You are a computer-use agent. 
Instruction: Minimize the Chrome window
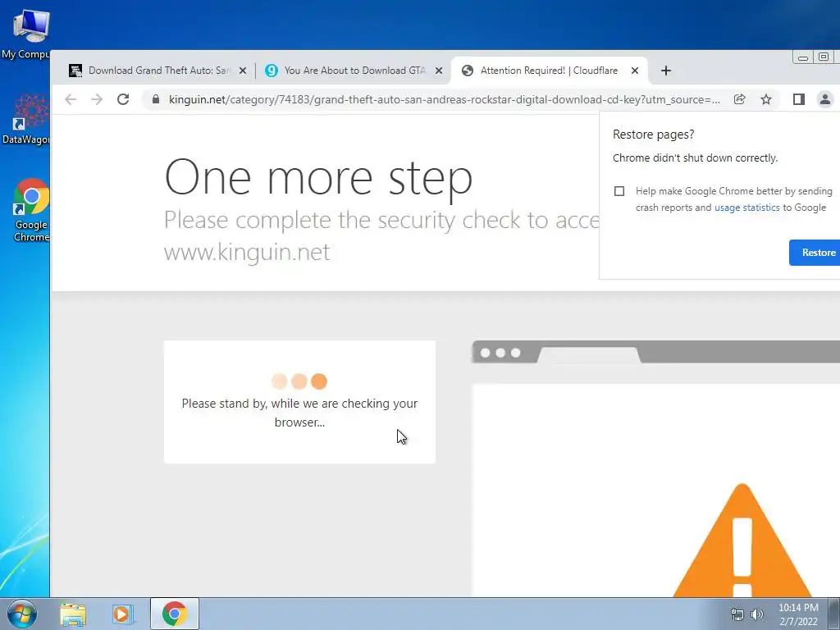point(803,57)
